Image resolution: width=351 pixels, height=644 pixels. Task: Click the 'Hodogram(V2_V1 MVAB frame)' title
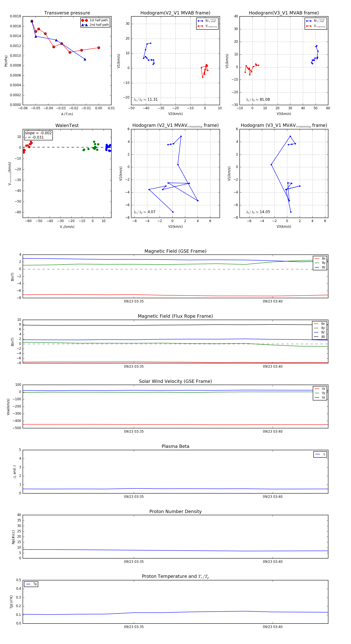click(175, 13)
